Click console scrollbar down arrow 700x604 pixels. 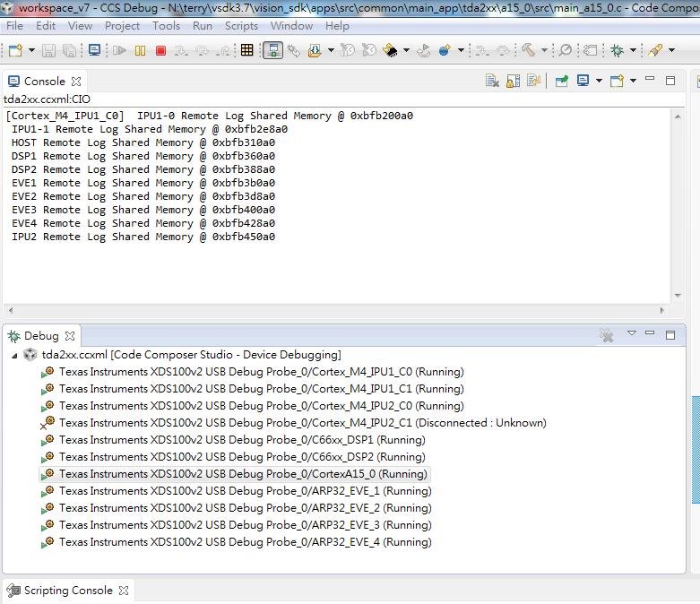tap(678, 296)
